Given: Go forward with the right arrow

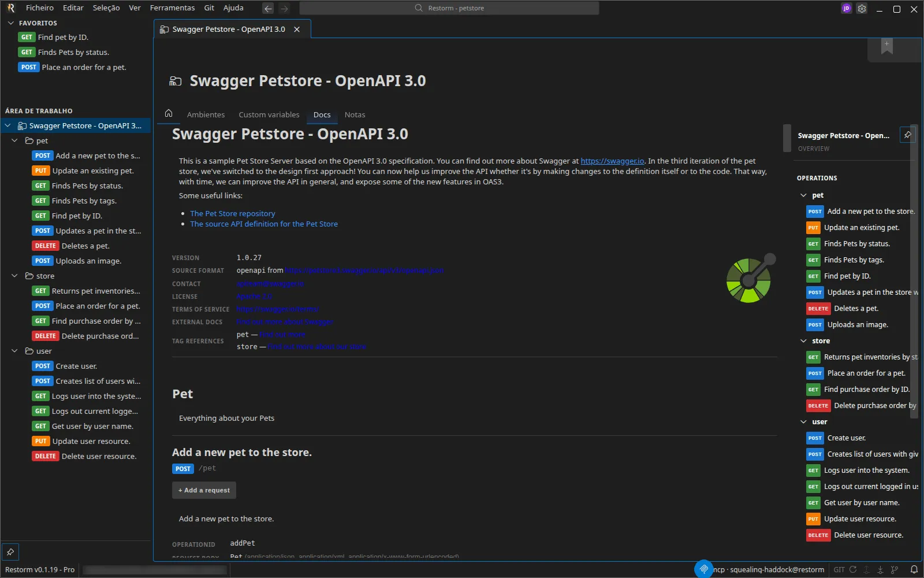Looking at the screenshot, I should pos(284,8).
